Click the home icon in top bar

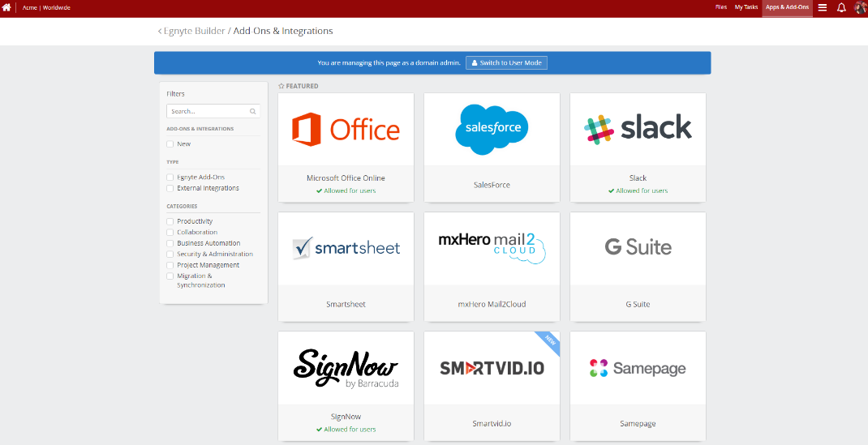tap(7, 7)
